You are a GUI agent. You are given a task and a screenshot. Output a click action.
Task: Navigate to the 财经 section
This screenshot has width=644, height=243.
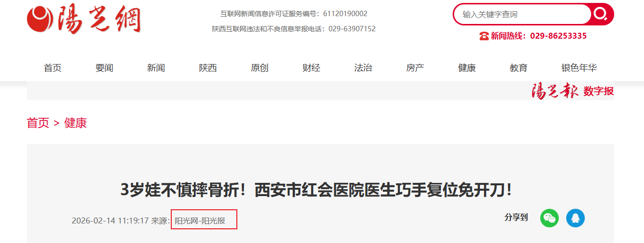pos(312,68)
